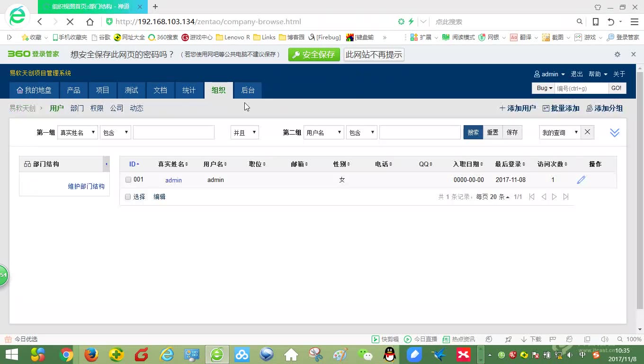Open the 真实姓名 field dropdown
The image size is (644, 364).
(77, 132)
